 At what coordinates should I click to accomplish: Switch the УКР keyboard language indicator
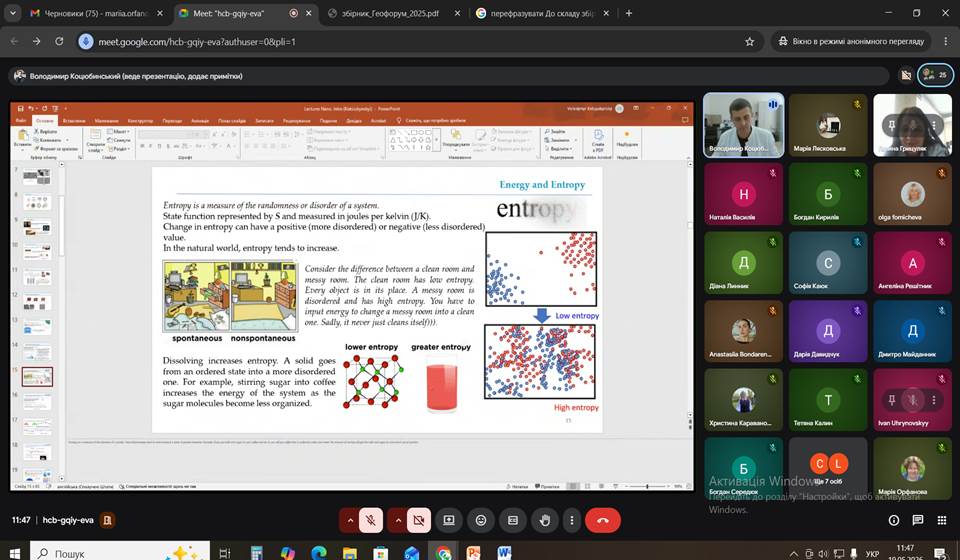click(x=872, y=554)
